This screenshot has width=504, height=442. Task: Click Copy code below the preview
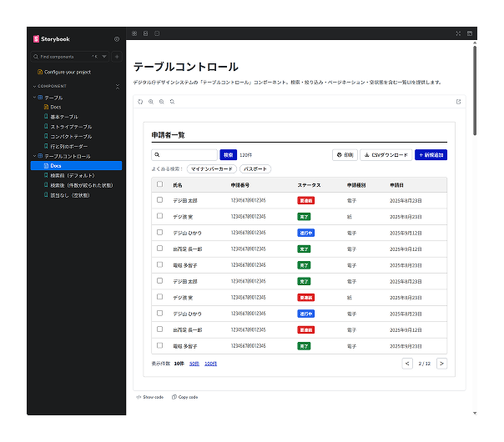[x=184, y=397]
